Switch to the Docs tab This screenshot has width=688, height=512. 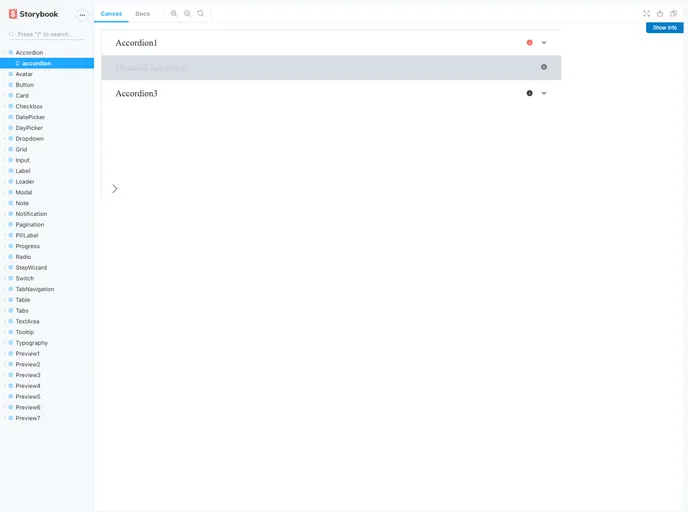[x=142, y=14]
